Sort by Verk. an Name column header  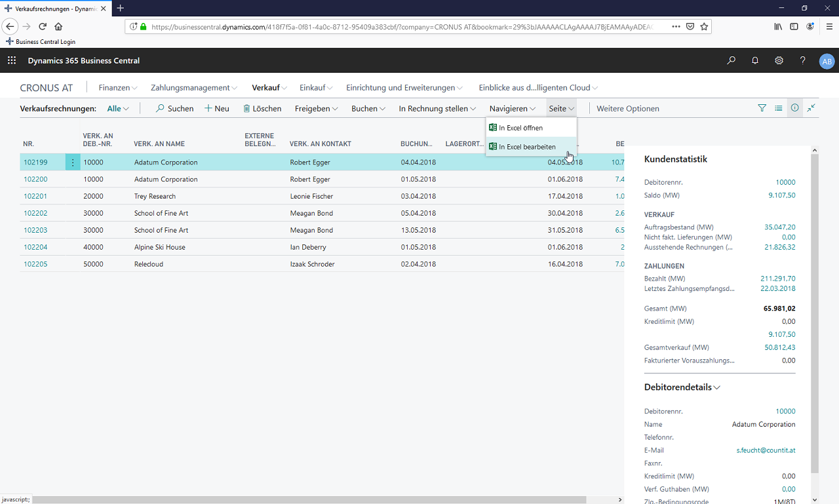159,144
